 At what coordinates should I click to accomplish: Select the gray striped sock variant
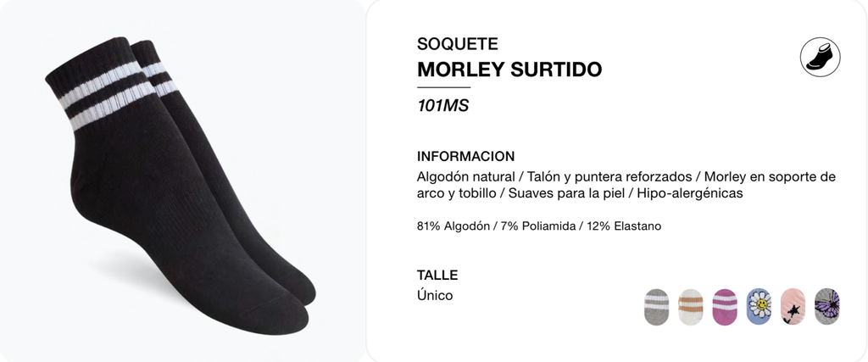point(656,307)
